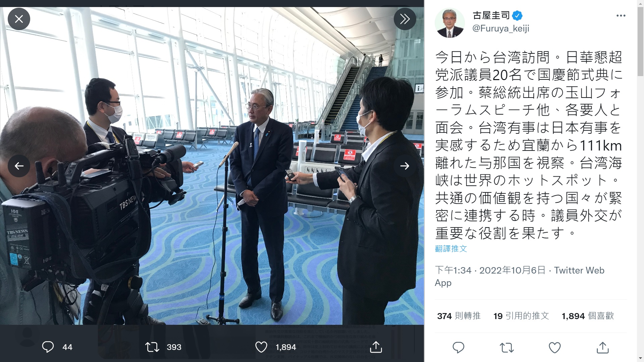
Task: Open 古屋圭司 profile avatar
Action: tap(450, 23)
